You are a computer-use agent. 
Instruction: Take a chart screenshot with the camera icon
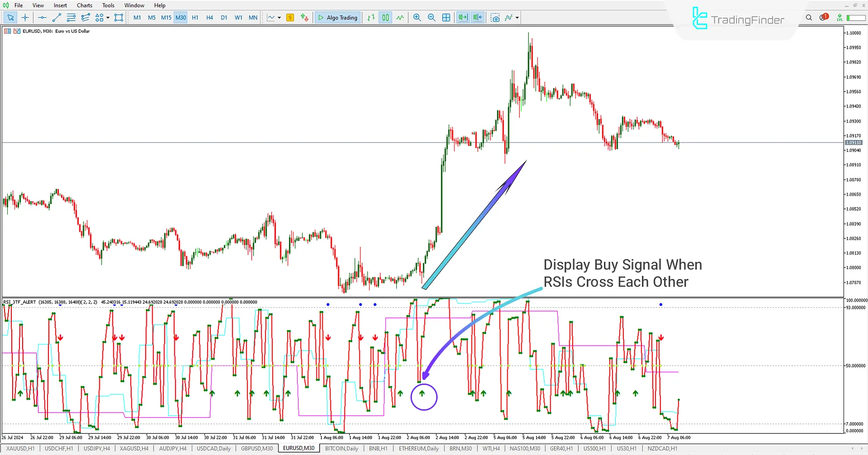[x=495, y=18]
